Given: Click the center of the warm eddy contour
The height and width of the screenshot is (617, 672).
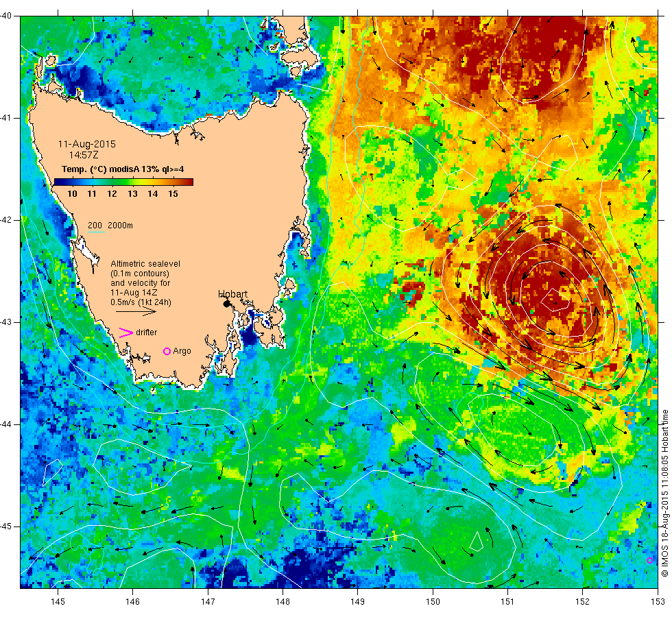Looking at the screenshot, I should click(554, 300).
